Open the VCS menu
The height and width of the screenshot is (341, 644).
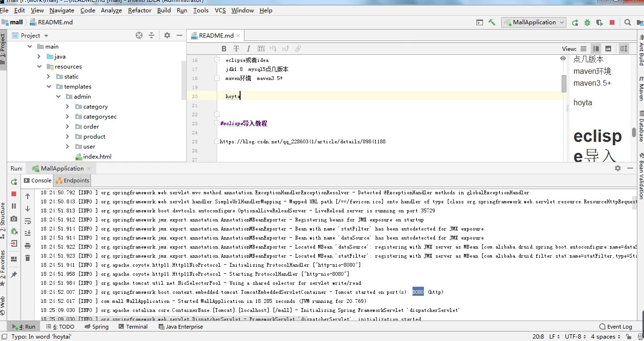pos(220,10)
